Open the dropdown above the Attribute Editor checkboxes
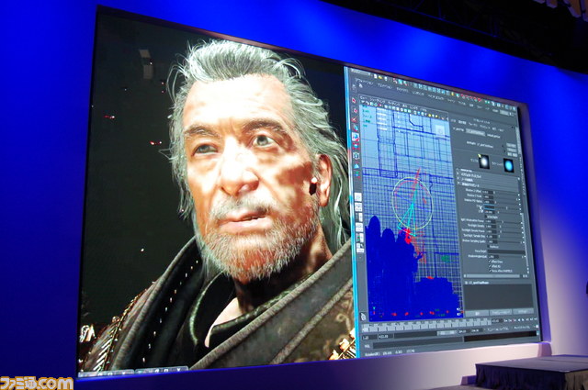 click(492, 258)
